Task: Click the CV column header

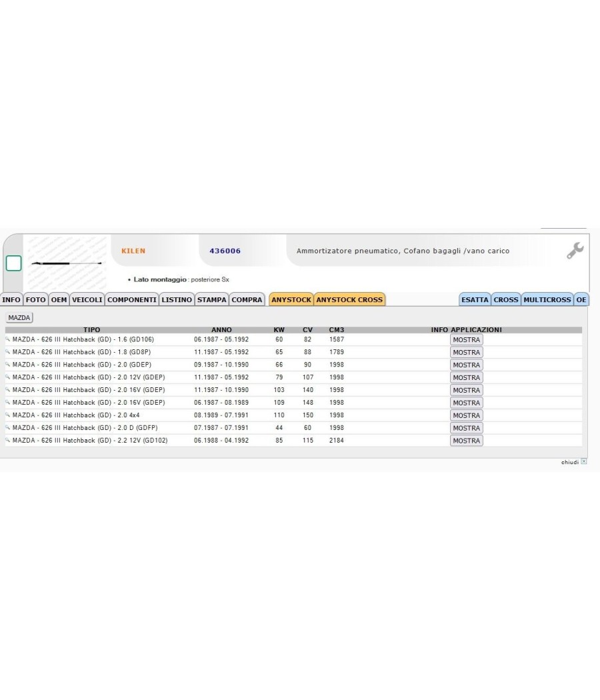Action: coord(307,329)
